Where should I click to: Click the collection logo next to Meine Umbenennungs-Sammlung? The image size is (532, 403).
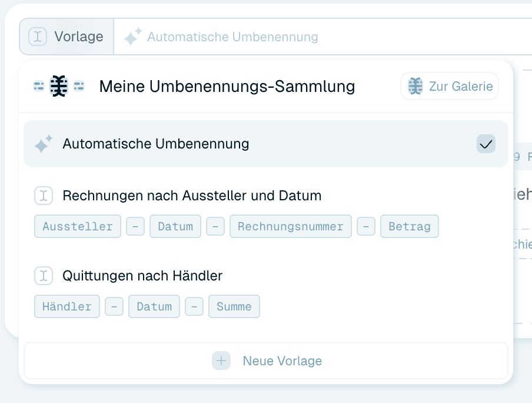coord(59,86)
